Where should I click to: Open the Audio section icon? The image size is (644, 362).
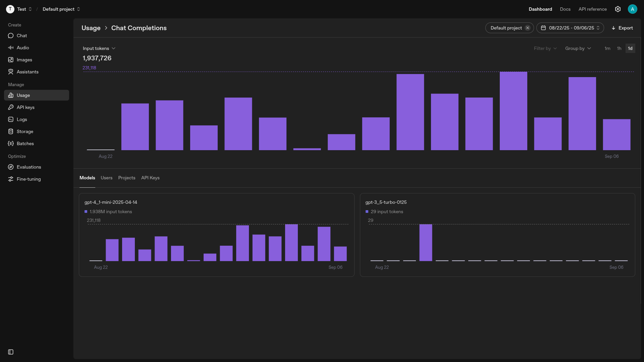pos(11,48)
